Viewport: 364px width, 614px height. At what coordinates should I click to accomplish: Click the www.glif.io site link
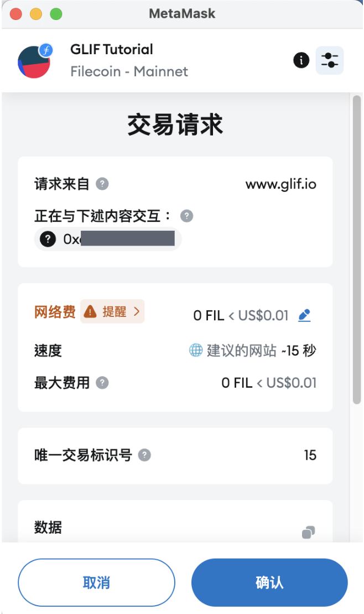coord(280,184)
